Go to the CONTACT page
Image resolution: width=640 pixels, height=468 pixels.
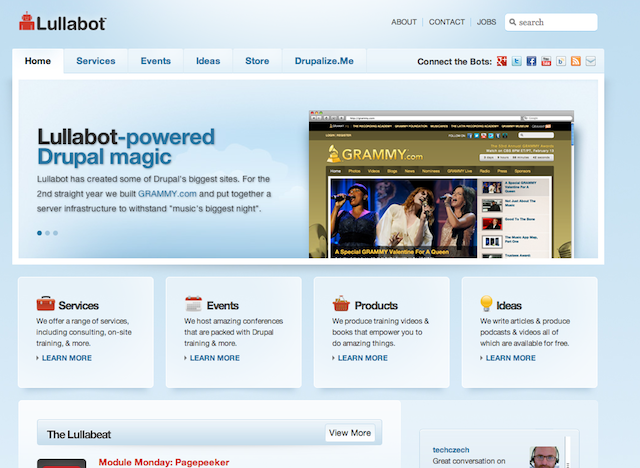coord(447,22)
